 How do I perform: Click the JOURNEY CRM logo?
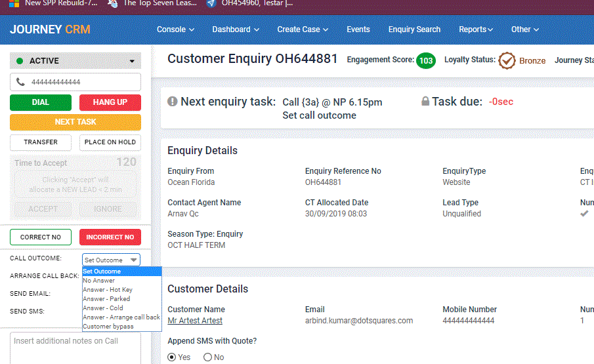50,30
